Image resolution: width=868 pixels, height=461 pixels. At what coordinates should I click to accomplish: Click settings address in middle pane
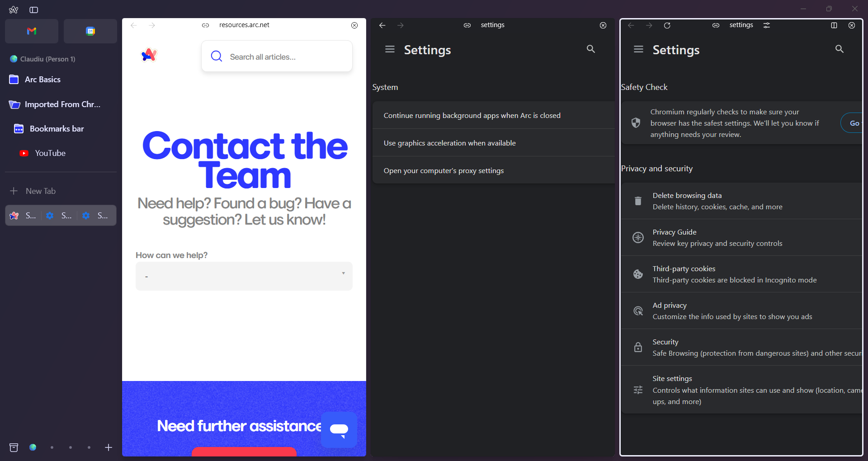[492, 25]
